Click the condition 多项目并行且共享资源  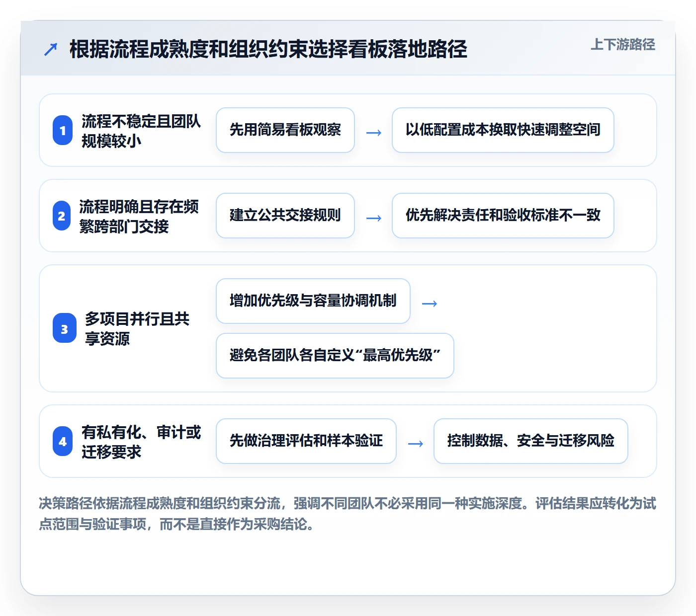(x=137, y=328)
